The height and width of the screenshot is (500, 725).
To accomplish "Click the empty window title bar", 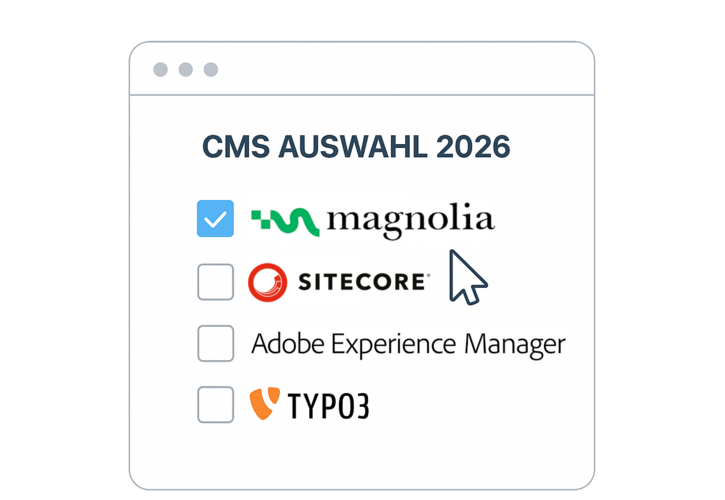I will (x=400, y=70).
